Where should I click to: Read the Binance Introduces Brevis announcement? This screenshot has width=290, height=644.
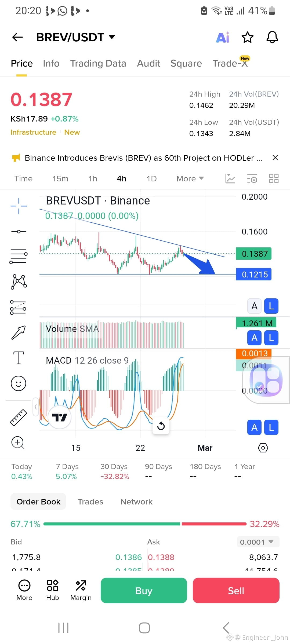pos(143,158)
